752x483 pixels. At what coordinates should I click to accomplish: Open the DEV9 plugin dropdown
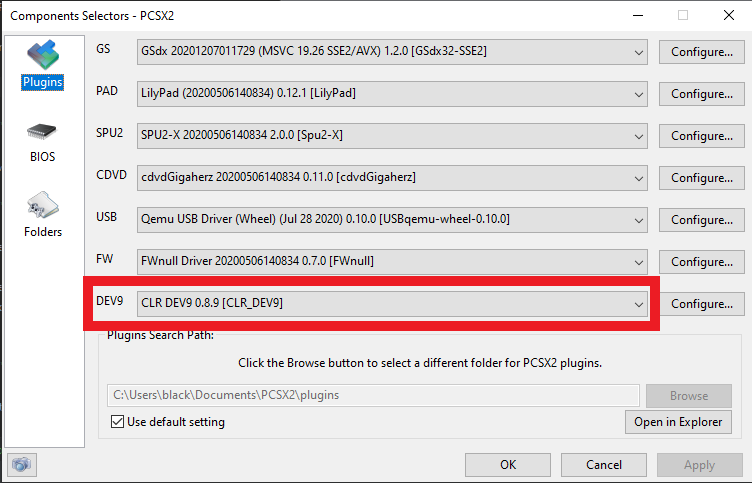point(392,304)
